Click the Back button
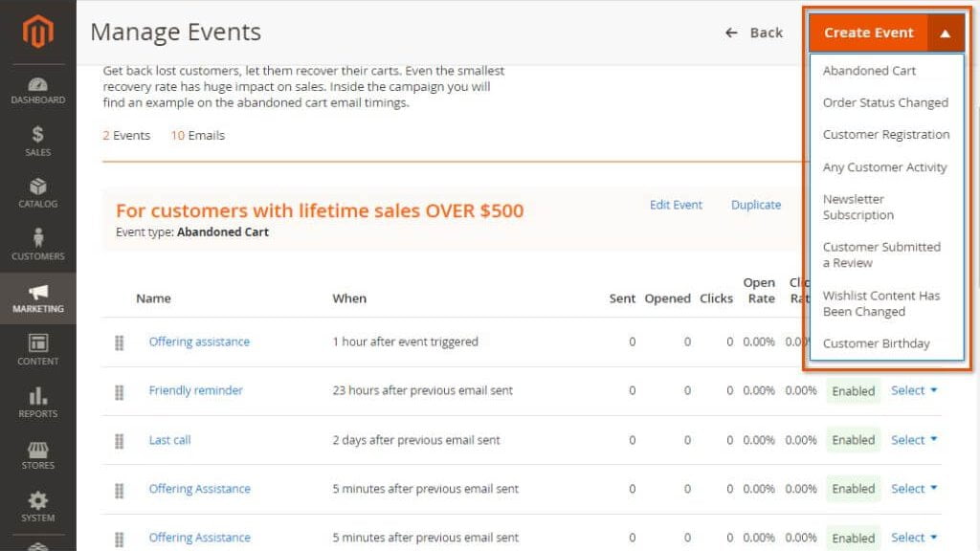The width and height of the screenshot is (980, 551). pyautogui.click(x=754, y=33)
